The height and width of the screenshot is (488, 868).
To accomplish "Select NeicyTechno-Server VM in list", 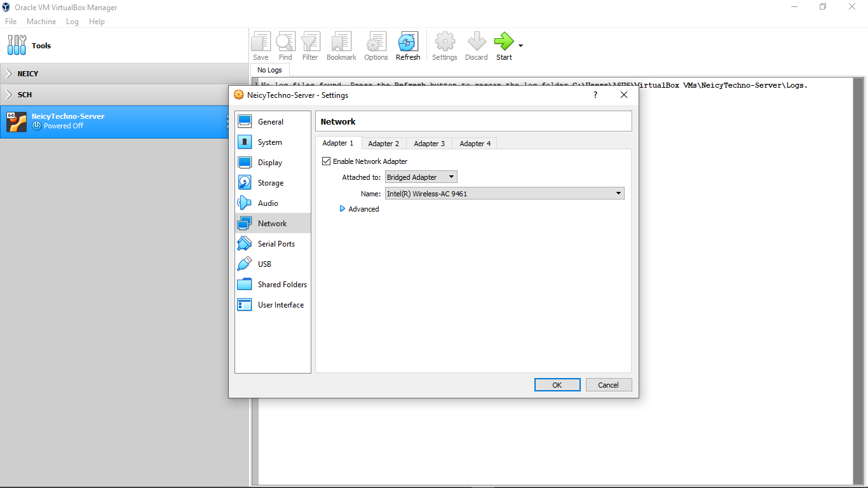I will 114,121.
